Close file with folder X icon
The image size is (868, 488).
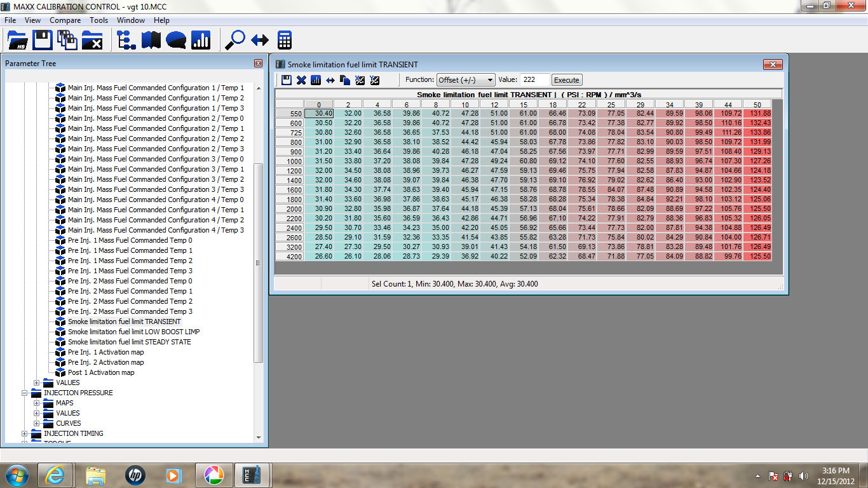coord(92,41)
